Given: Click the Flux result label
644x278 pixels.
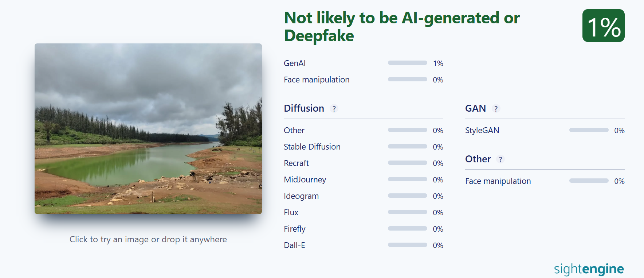Looking at the screenshot, I should click(x=291, y=212).
